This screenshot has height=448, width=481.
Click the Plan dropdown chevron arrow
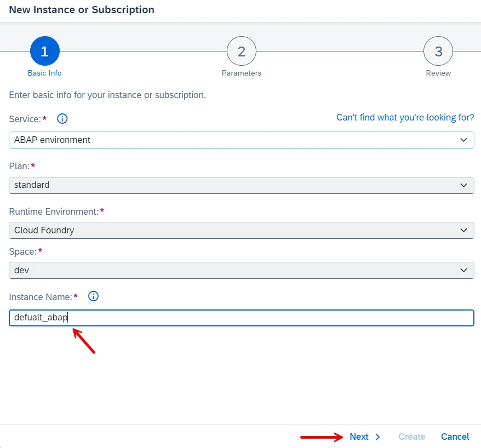point(463,185)
